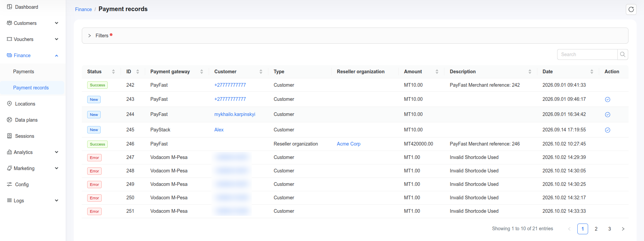Click the Config sliders icon

coord(9,184)
